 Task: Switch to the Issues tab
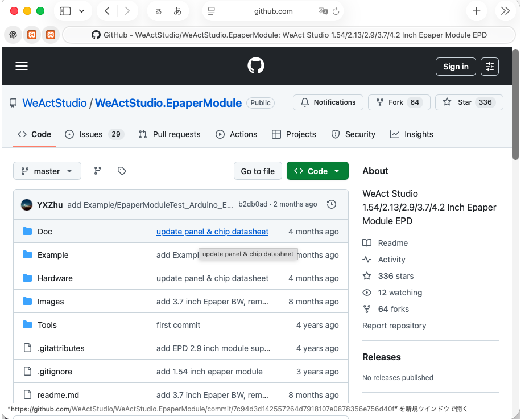click(94, 134)
